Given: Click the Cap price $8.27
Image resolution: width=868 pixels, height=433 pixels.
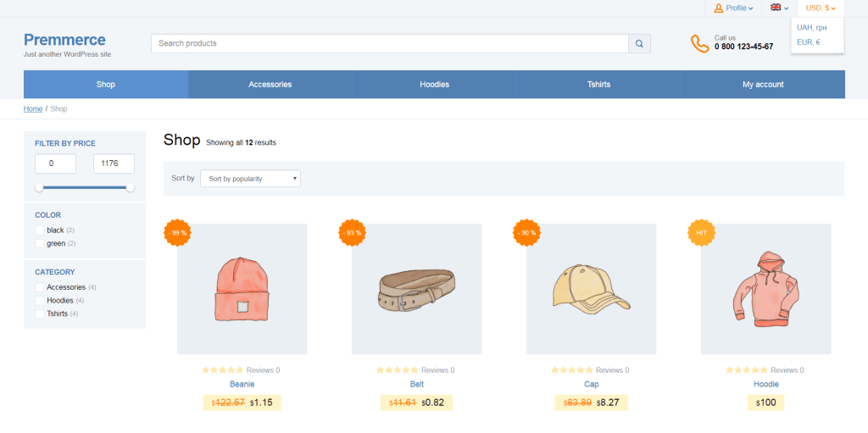Looking at the screenshot, I should click(608, 402).
